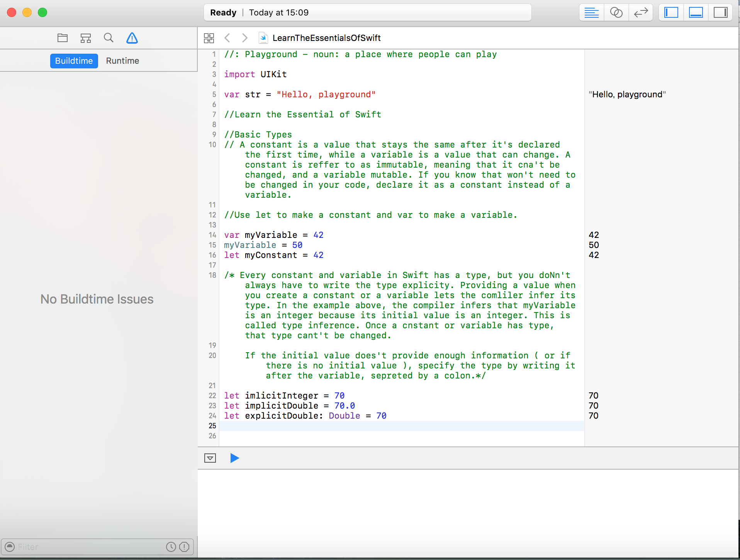The height and width of the screenshot is (560, 740).
Task: Switch to the Runtime tab
Action: (x=122, y=61)
